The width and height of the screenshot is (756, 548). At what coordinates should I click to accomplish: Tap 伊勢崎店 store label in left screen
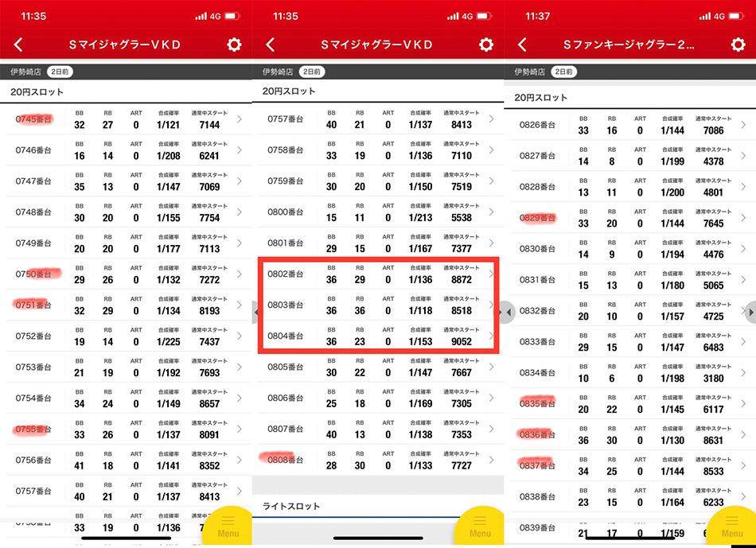(x=26, y=72)
